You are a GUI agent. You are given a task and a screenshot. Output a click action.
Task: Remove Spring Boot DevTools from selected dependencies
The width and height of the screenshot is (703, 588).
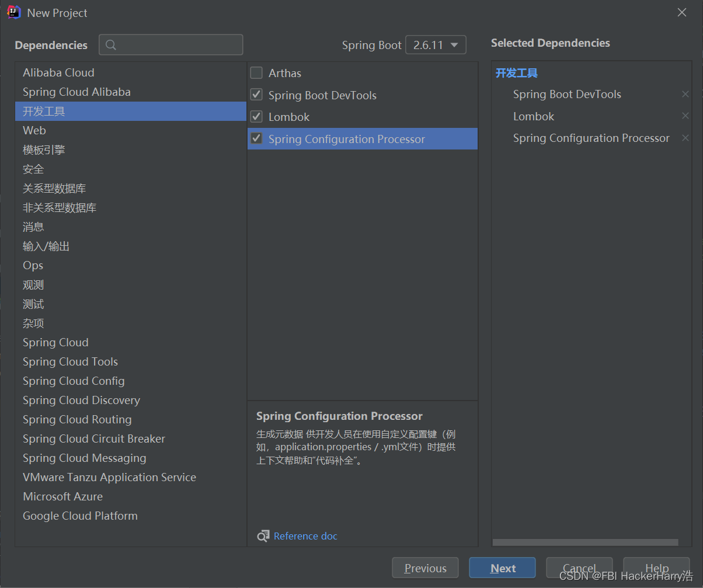tap(685, 94)
